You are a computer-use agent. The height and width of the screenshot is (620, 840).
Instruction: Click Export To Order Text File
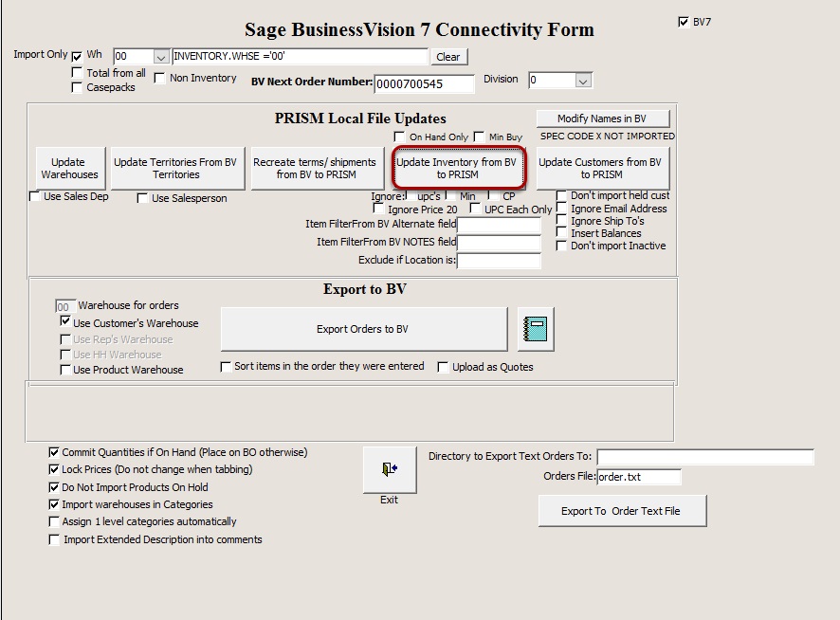pyautogui.click(x=622, y=511)
